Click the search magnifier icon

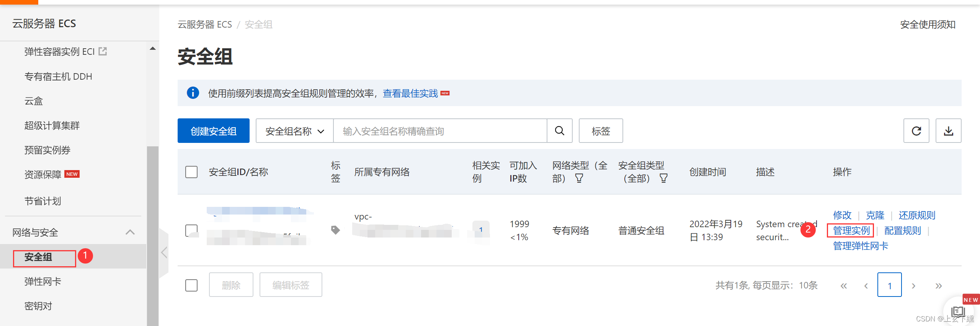[x=560, y=131]
